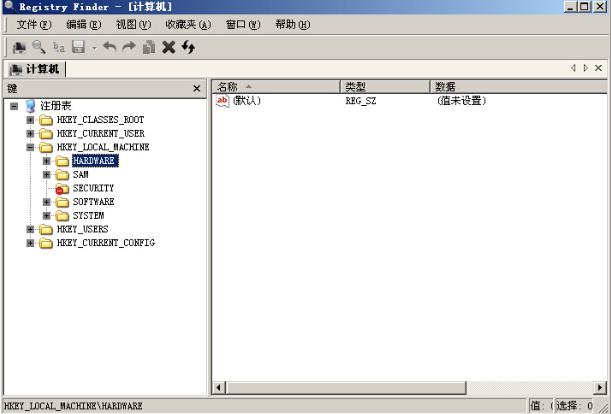
Task: Close the current tab with X
Action: coord(599,68)
